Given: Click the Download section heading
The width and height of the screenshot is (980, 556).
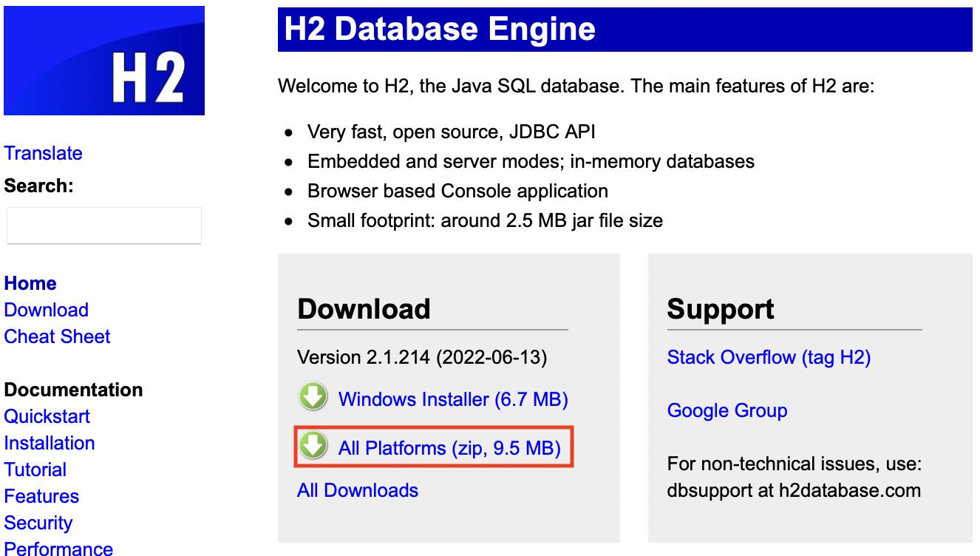Looking at the screenshot, I should 364,309.
